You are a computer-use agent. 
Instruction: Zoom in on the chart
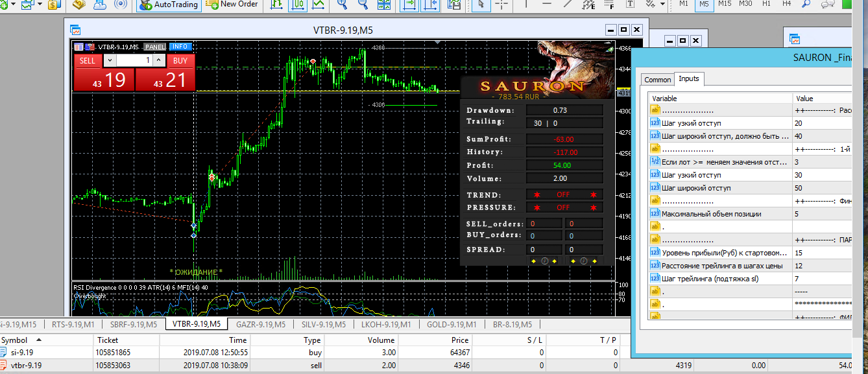[341, 5]
